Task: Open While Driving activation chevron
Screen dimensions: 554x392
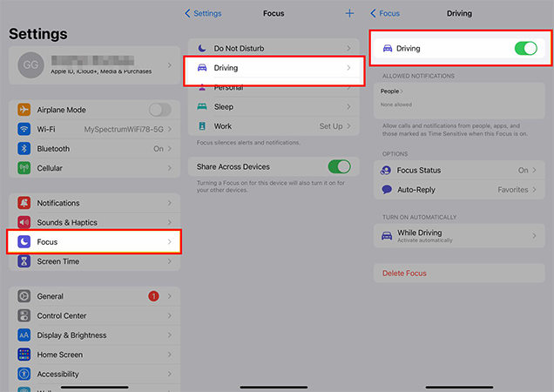Action: (535, 236)
